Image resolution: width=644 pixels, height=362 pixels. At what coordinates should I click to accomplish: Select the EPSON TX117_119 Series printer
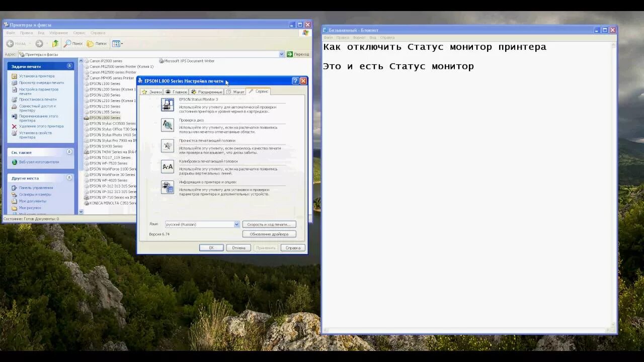click(107, 157)
